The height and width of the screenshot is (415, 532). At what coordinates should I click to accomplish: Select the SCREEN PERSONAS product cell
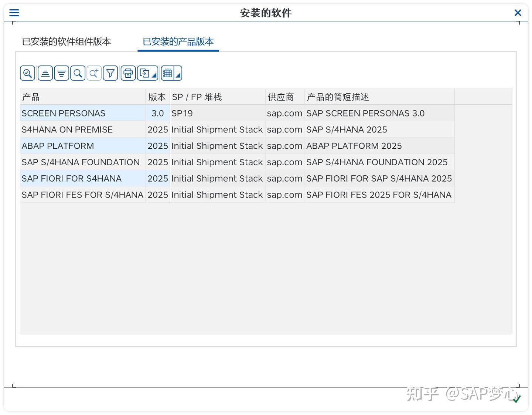click(83, 113)
